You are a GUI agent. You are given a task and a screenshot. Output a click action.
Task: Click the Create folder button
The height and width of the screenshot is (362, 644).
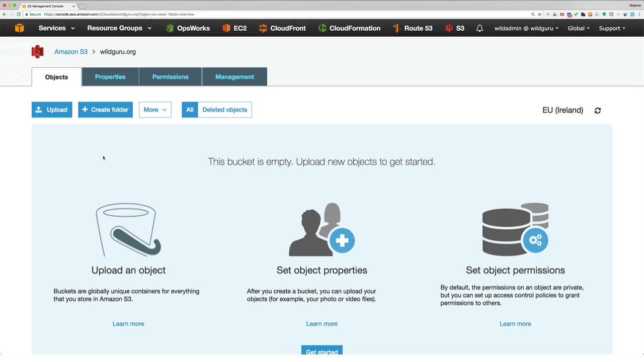pyautogui.click(x=105, y=110)
